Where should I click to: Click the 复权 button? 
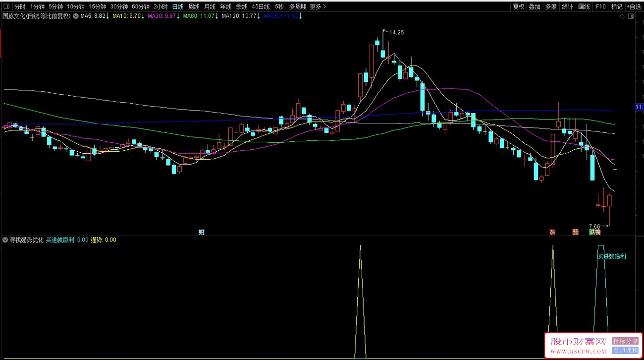click(x=519, y=7)
